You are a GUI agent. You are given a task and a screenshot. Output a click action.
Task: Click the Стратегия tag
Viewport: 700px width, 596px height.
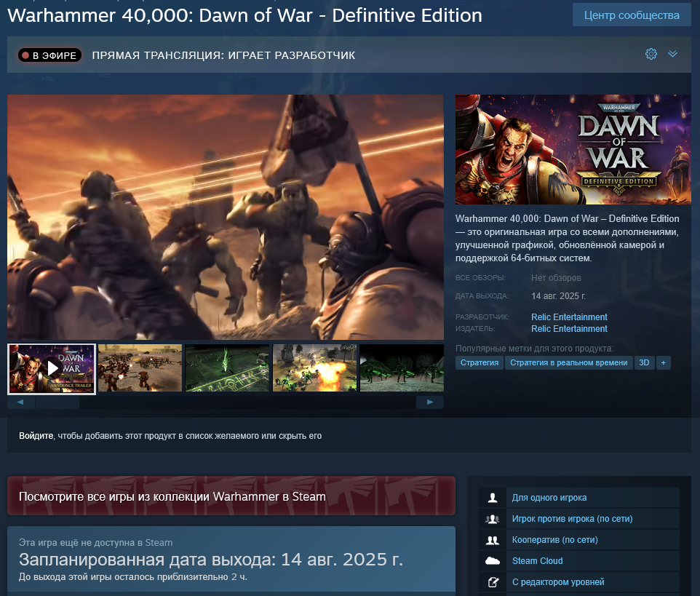480,362
